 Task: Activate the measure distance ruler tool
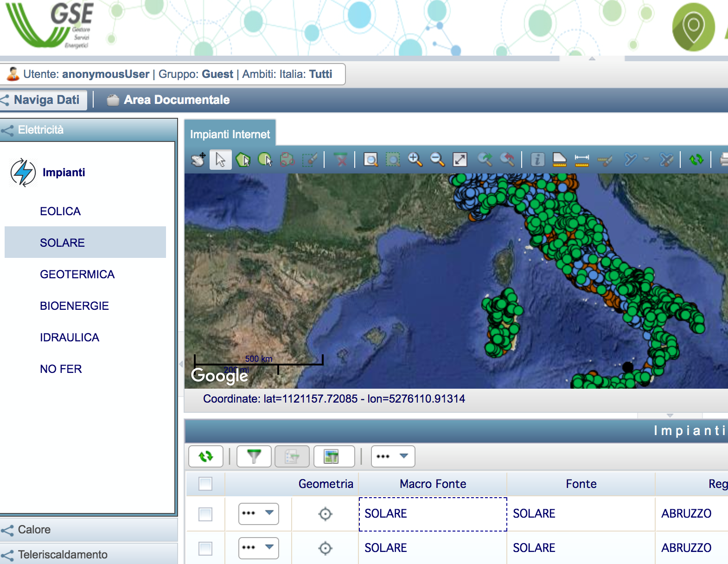click(x=581, y=160)
